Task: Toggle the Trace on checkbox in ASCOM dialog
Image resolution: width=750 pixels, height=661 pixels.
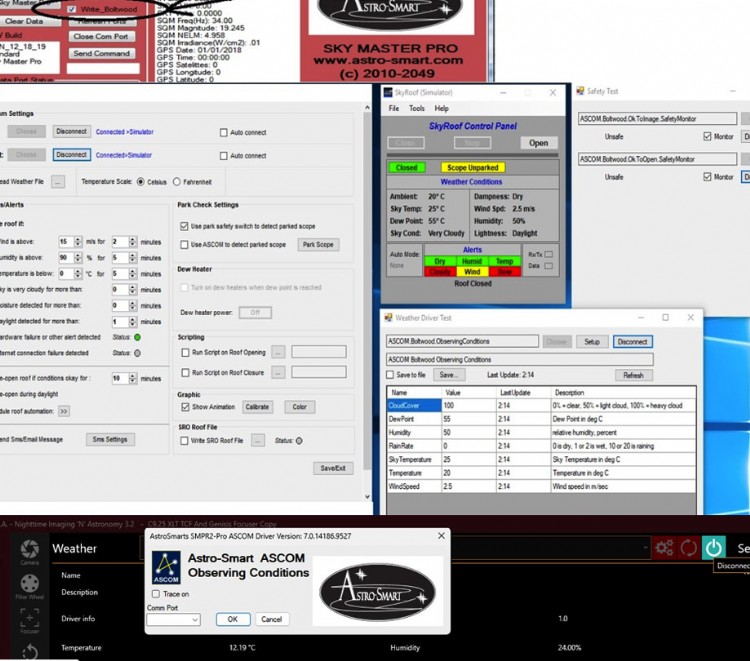Action: click(x=155, y=594)
